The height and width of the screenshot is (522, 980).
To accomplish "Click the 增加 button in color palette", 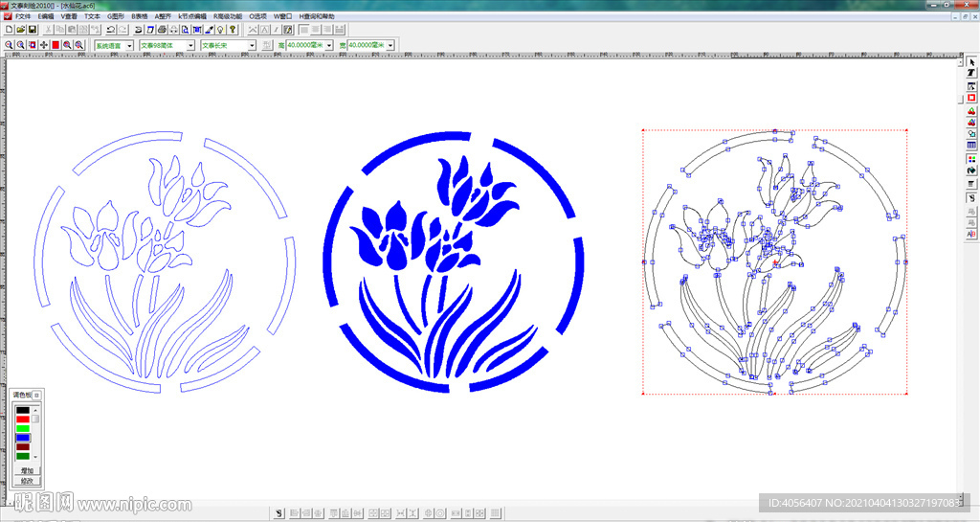I will click(x=27, y=470).
